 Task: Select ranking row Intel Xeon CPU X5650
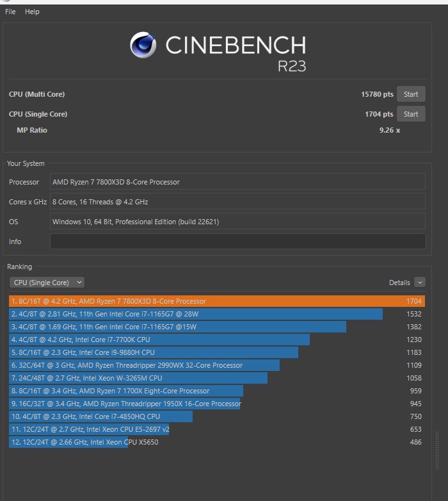click(217, 442)
